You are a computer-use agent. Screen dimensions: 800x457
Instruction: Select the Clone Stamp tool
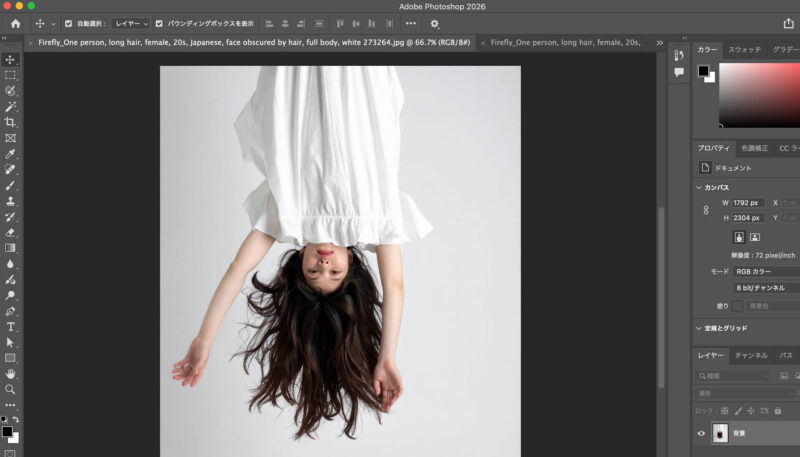click(x=10, y=201)
